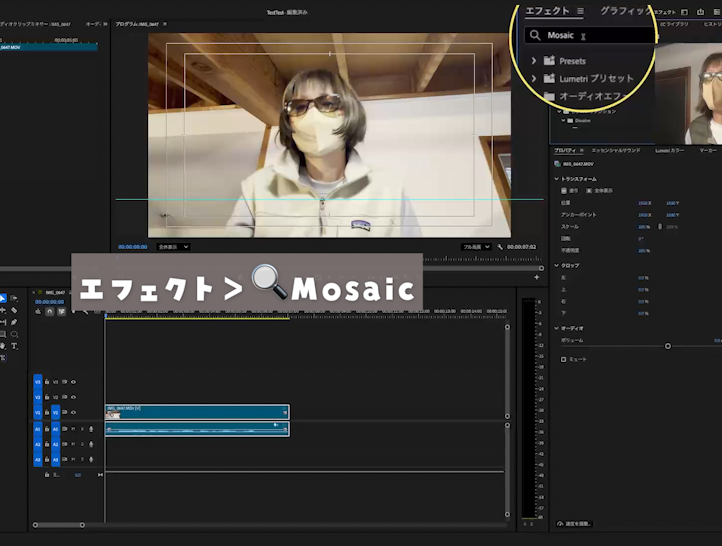Expand the Lumetri プリセット folder
The width and height of the screenshot is (722, 546).
click(534, 78)
